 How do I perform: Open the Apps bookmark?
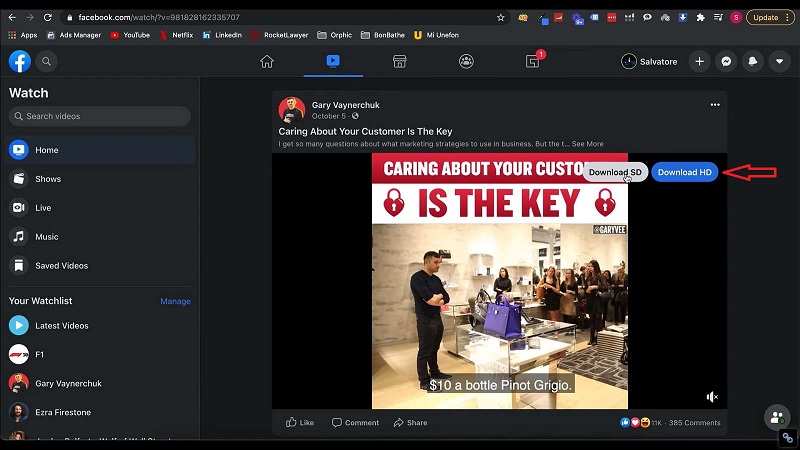pos(23,35)
